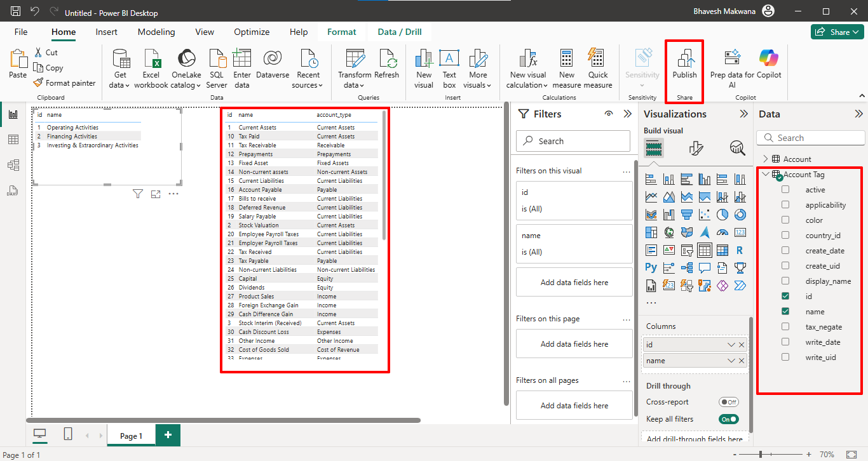Image resolution: width=868 pixels, height=461 pixels.
Task: Insert a Text box
Action: click(x=449, y=69)
